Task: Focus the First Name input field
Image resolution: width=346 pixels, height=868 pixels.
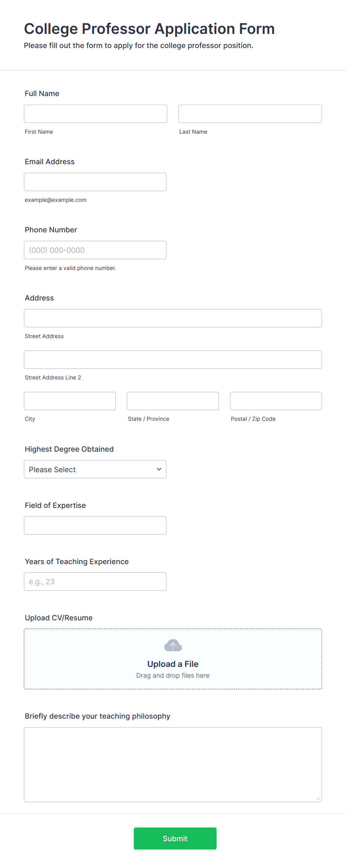Action: click(x=96, y=114)
